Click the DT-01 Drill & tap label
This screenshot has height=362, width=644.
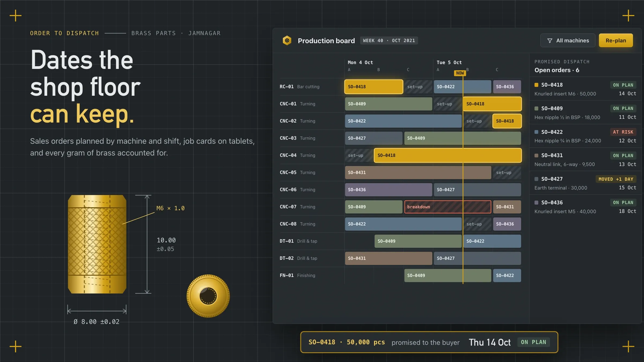pos(298,241)
